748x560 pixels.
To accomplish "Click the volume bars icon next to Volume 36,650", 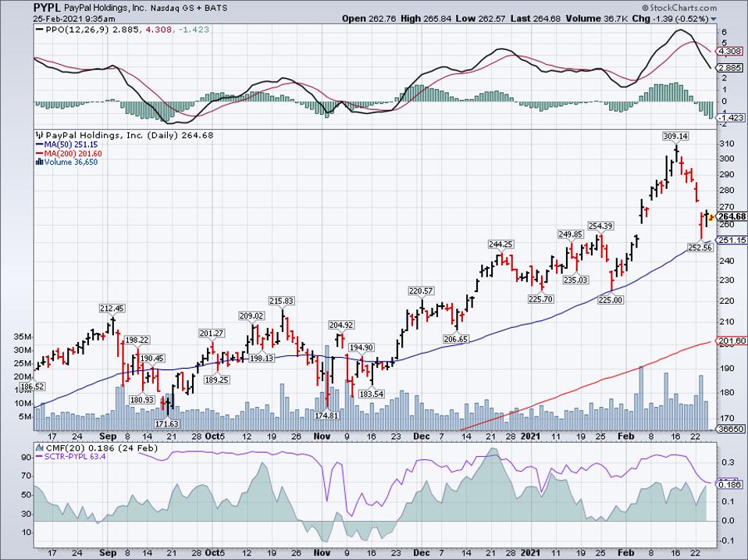I will tap(39, 162).
